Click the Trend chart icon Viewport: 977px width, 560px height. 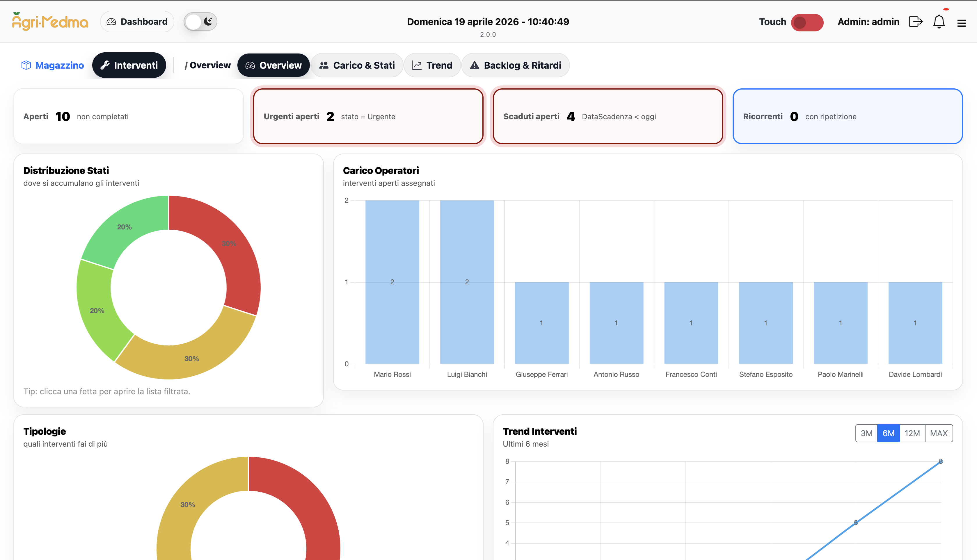[417, 65]
